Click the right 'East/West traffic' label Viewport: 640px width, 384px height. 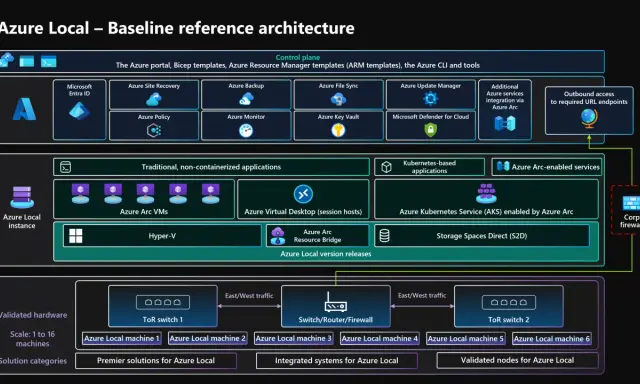tap(422, 295)
